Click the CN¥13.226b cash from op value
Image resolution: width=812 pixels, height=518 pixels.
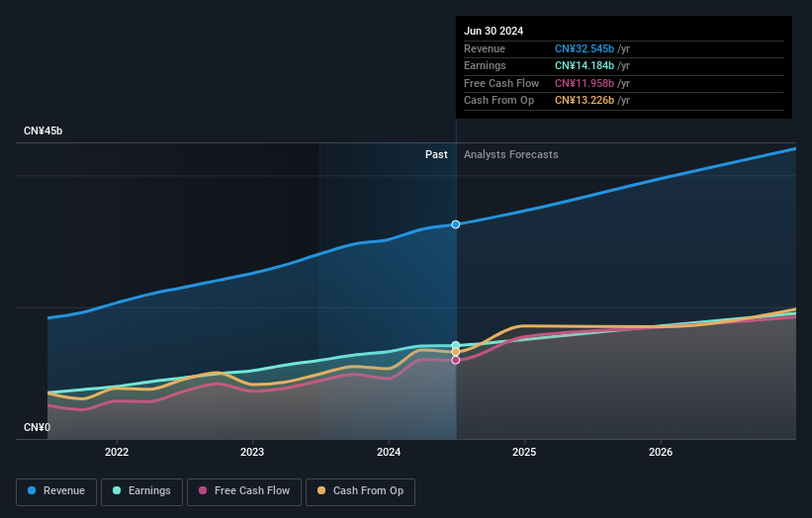585,101
